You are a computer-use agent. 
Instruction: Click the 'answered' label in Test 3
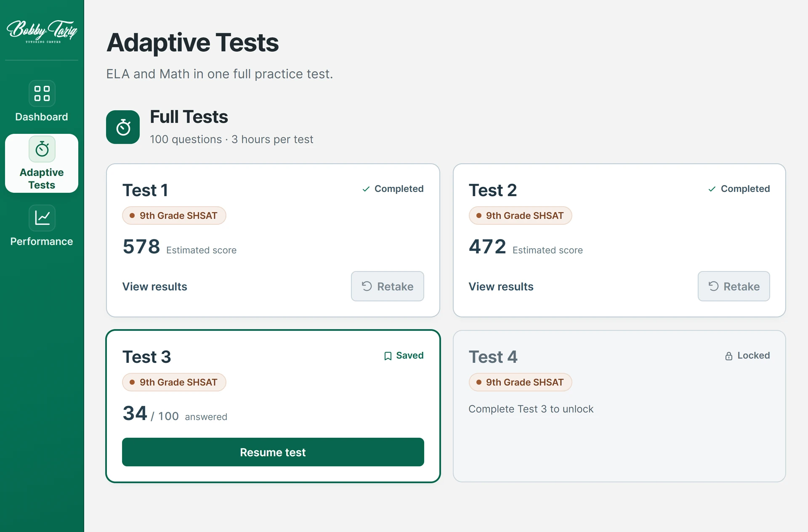coord(206,417)
